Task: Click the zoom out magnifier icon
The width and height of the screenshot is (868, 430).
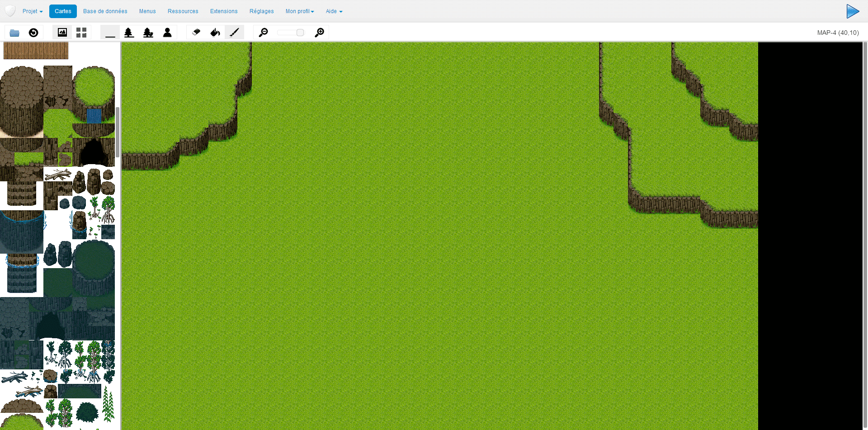Action: tap(263, 33)
